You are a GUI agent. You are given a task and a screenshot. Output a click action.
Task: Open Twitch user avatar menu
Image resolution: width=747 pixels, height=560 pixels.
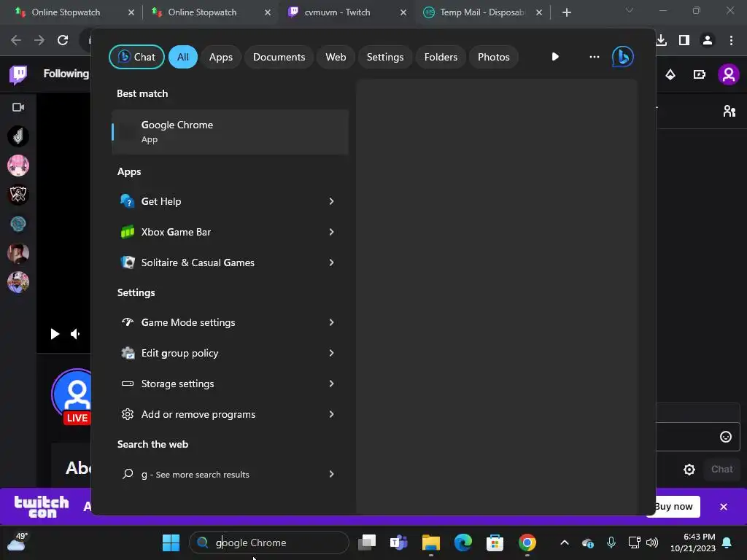coord(729,74)
